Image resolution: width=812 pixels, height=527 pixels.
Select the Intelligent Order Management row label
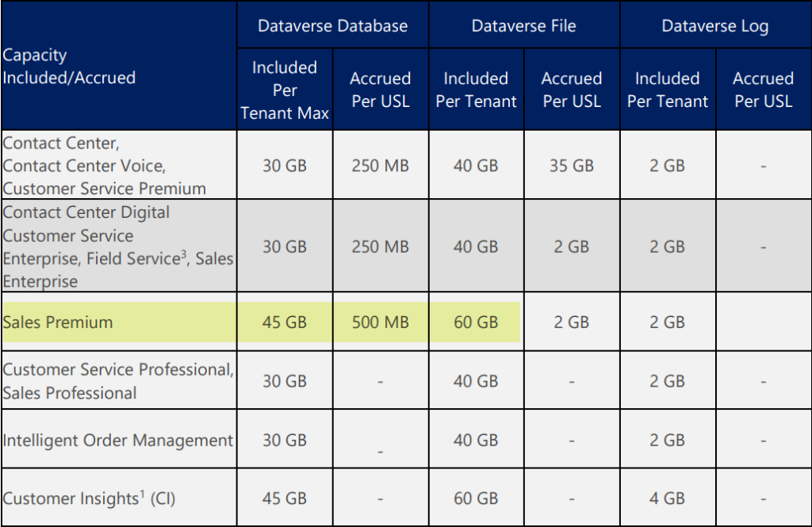click(x=118, y=441)
